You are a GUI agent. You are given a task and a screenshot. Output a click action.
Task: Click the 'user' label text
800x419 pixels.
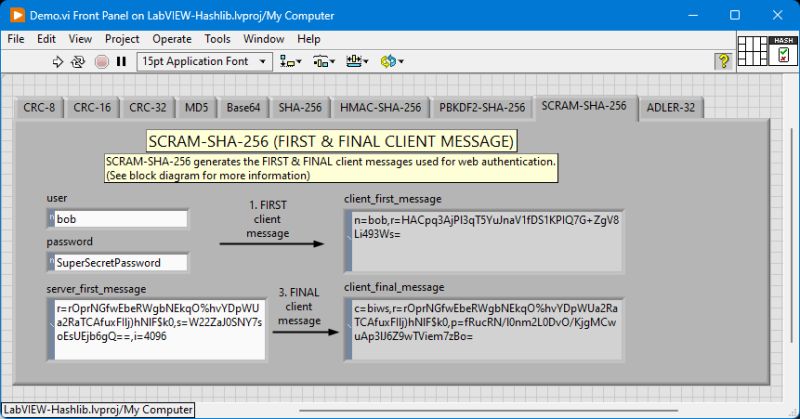click(x=57, y=198)
